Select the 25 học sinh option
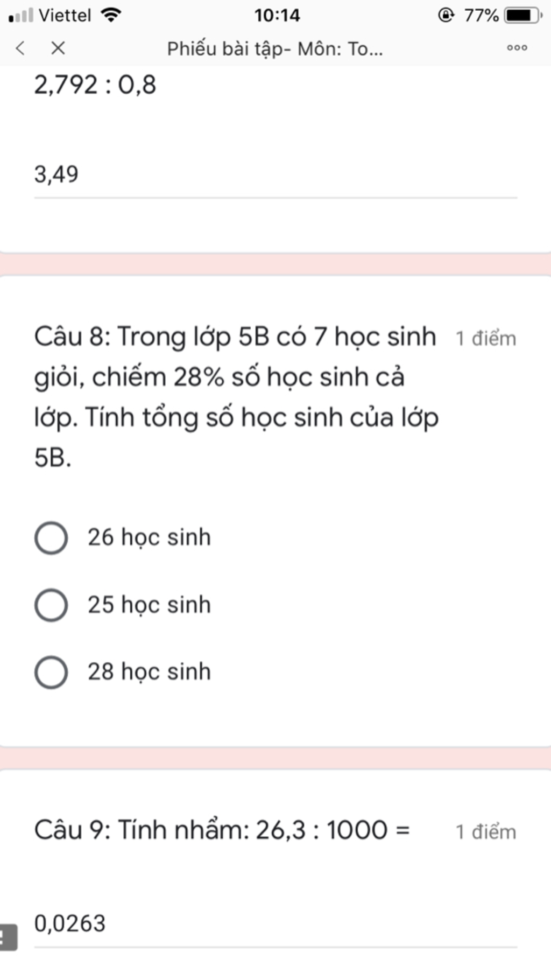The image size is (551, 980). [123, 605]
